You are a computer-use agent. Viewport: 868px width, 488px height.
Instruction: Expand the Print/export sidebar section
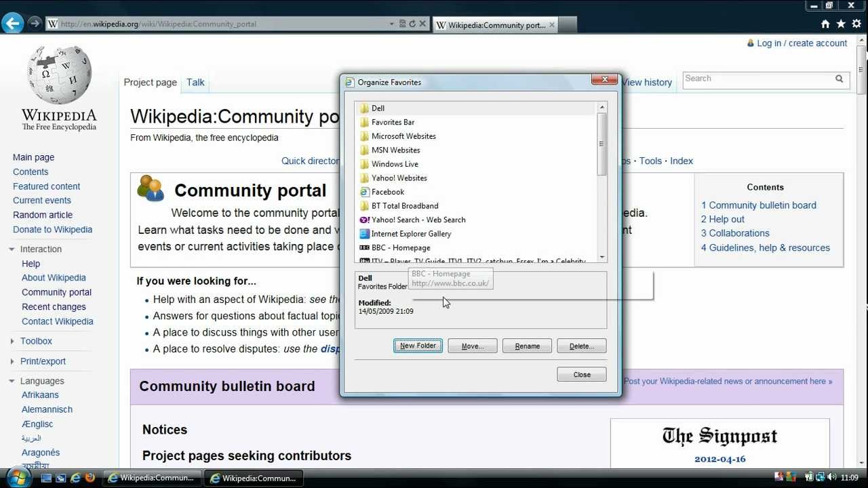(x=12, y=361)
